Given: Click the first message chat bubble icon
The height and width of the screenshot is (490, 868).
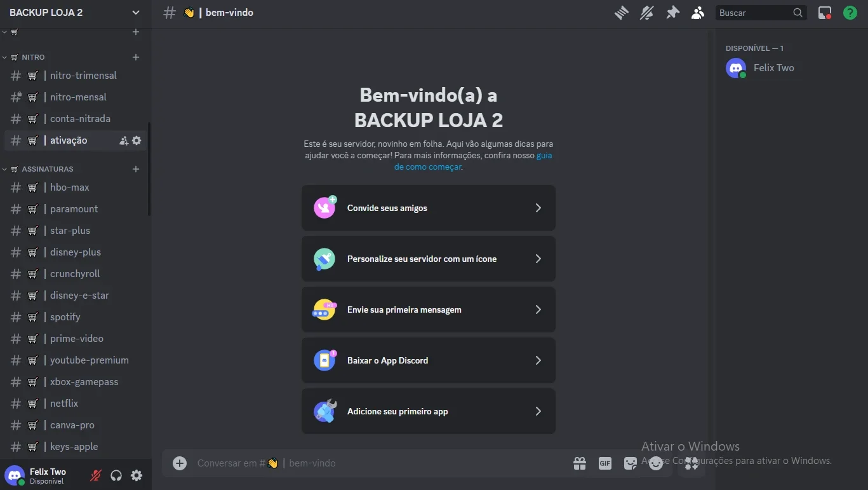Looking at the screenshot, I should pyautogui.click(x=324, y=310).
